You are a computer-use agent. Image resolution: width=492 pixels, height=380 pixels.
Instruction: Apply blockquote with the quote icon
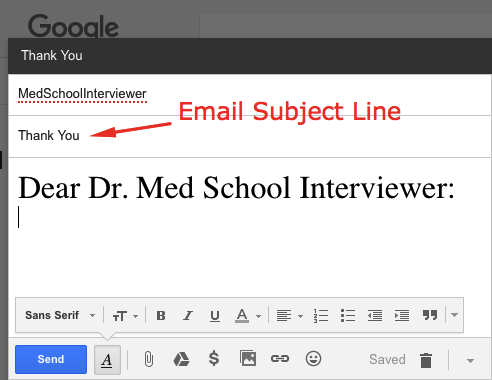(430, 315)
